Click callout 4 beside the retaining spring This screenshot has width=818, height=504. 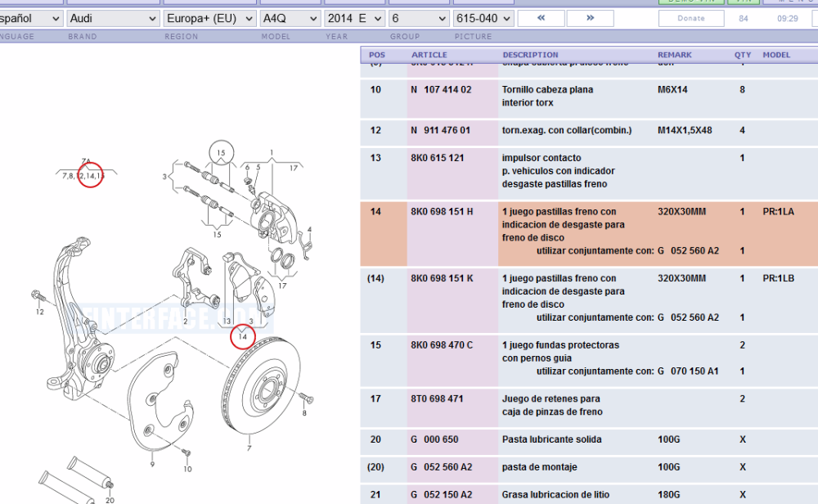click(x=309, y=230)
